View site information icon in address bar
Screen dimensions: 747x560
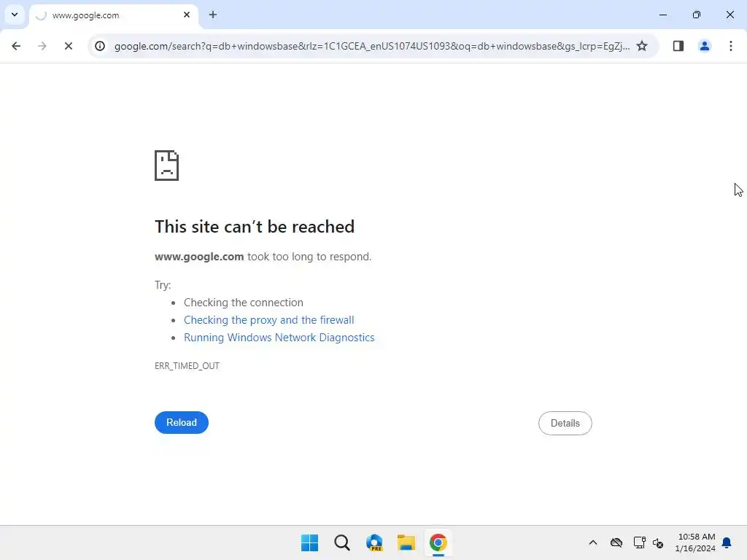pos(99,46)
